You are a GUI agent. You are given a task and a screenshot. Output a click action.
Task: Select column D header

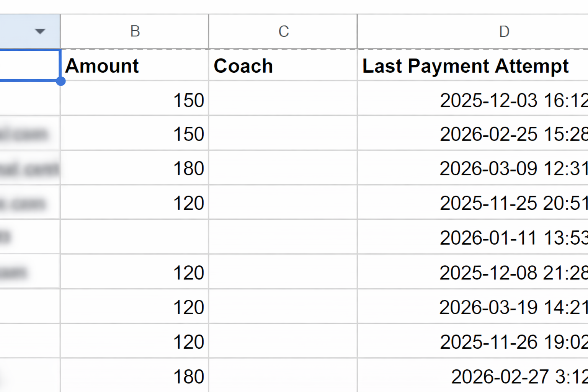click(505, 31)
